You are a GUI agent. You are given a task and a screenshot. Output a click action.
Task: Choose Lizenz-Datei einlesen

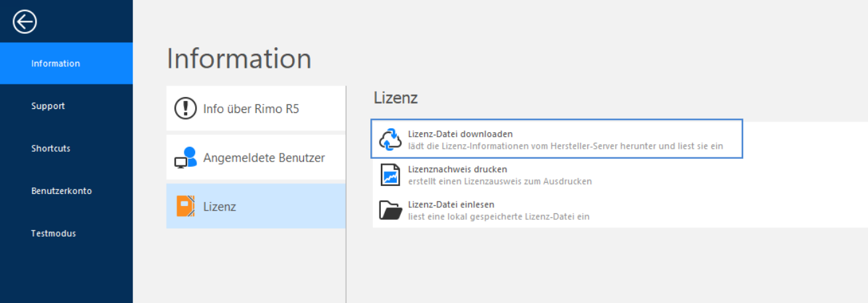(620, 210)
